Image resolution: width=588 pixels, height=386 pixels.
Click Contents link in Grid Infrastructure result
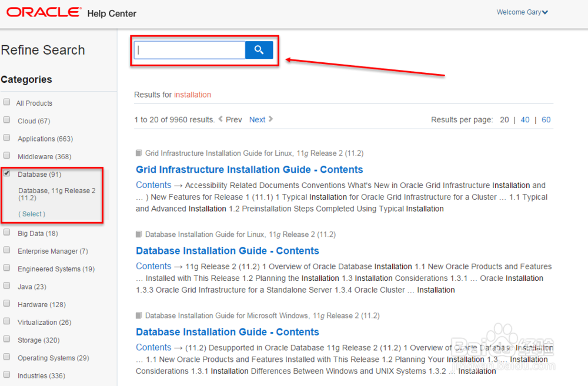click(x=153, y=184)
